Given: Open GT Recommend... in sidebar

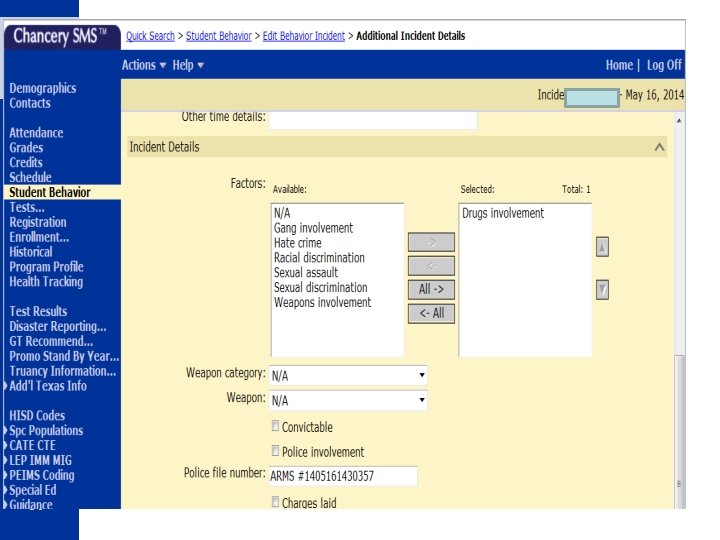Looking at the screenshot, I should point(51,341).
